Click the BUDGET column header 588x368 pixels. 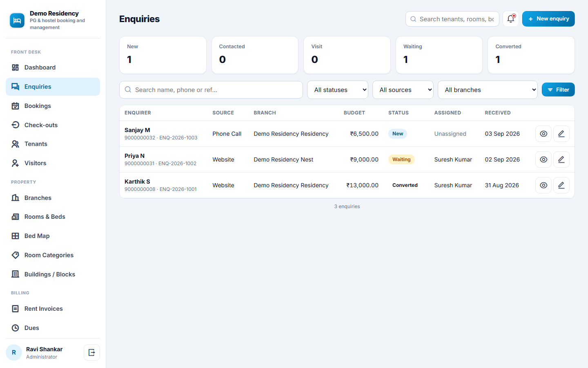coord(354,113)
